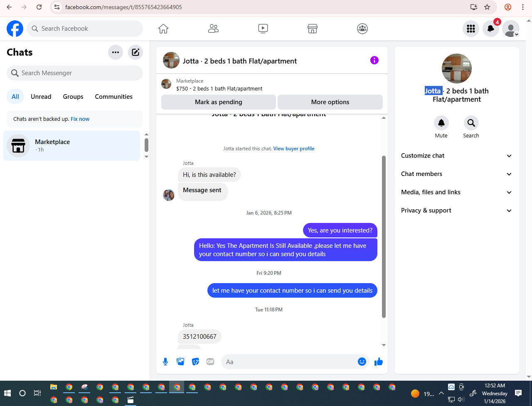Open the emoji picker in message box
532x406 pixels.
pyautogui.click(x=362, y=362)
